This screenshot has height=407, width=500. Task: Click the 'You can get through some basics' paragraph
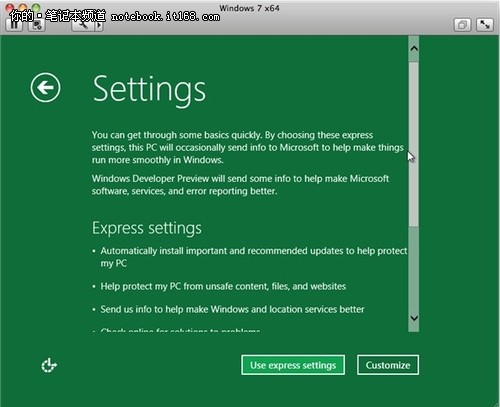point(247,147)
